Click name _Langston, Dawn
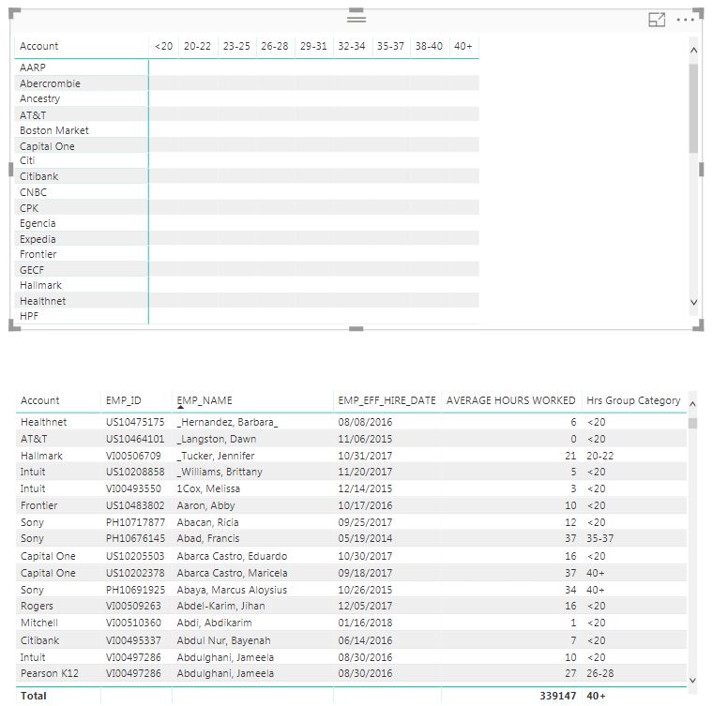Image resolution: width=728 pixels, height=706 pixels. (x=217, y=439)
